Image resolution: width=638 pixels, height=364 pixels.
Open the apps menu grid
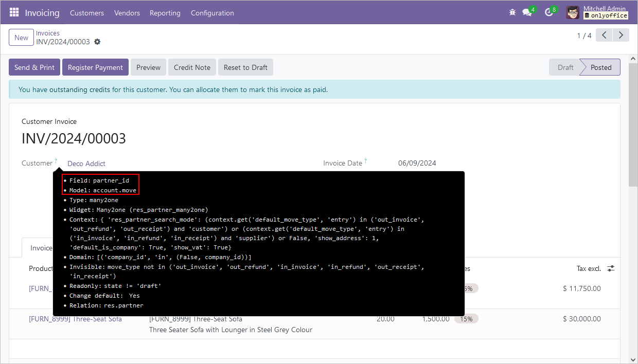[x=14, y=12]
